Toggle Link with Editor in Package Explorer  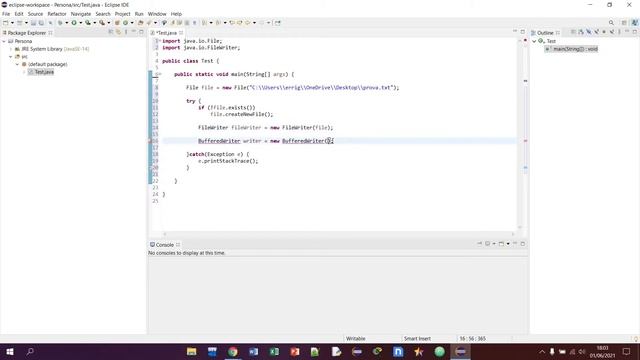118,32
